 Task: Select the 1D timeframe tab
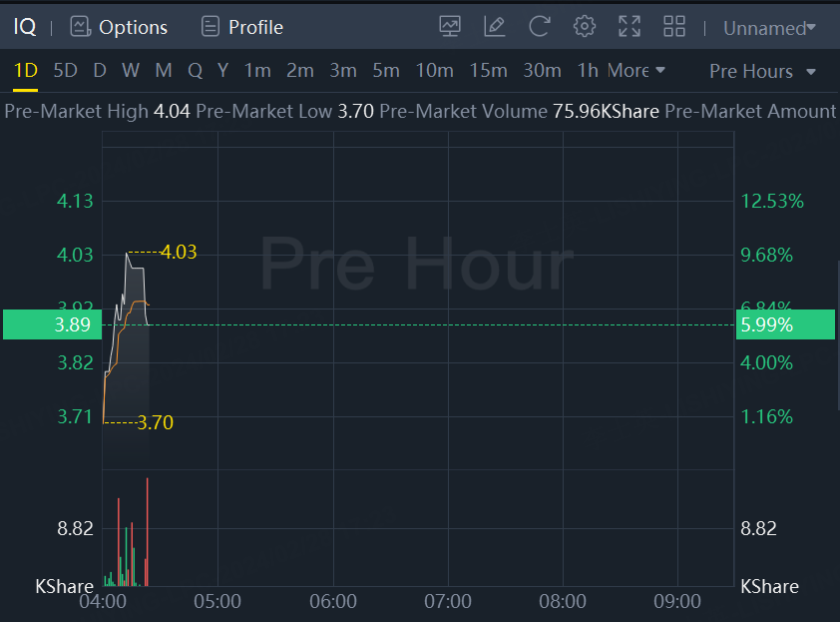pyautogui.click(x=25, y=70)
